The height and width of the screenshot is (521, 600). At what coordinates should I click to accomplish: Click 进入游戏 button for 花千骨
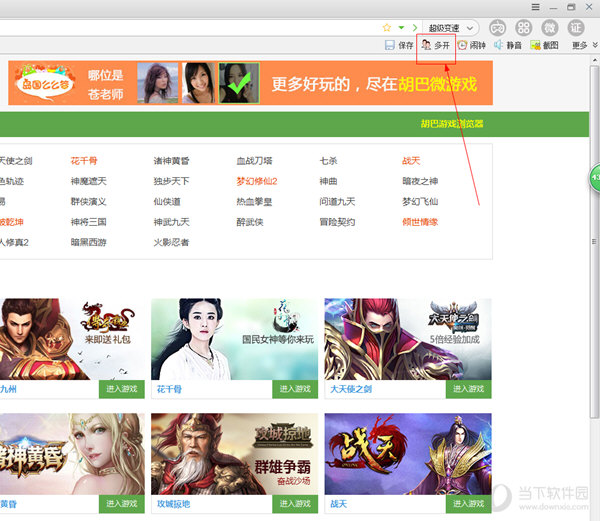295,389
